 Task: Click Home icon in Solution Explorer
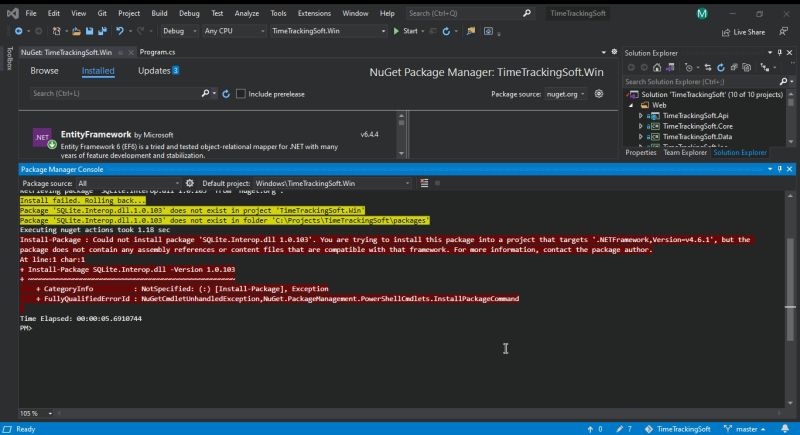(x=657, y=67)
